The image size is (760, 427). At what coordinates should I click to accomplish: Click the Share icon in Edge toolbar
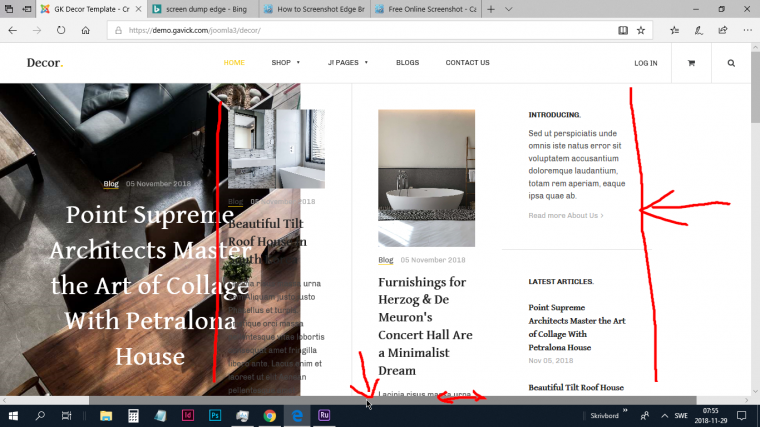click(x=723, y=30)
